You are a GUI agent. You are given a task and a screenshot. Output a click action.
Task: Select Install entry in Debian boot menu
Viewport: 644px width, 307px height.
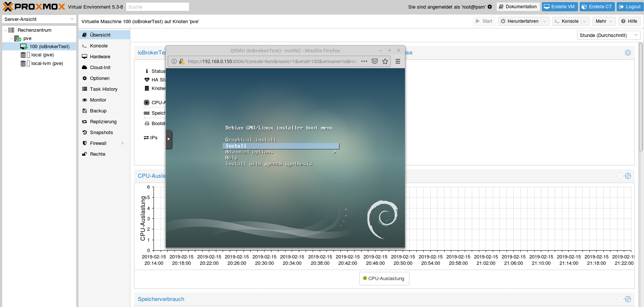[x=281, y=146]
